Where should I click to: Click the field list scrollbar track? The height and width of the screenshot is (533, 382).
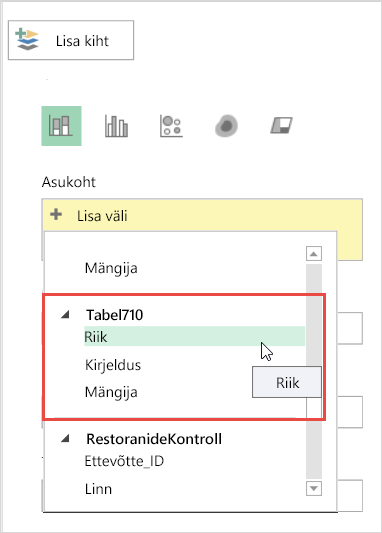314,371
